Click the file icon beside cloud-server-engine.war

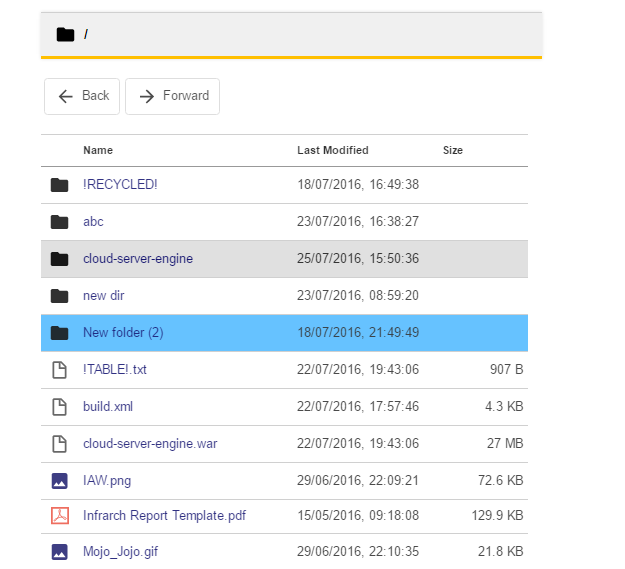point(59,444)
